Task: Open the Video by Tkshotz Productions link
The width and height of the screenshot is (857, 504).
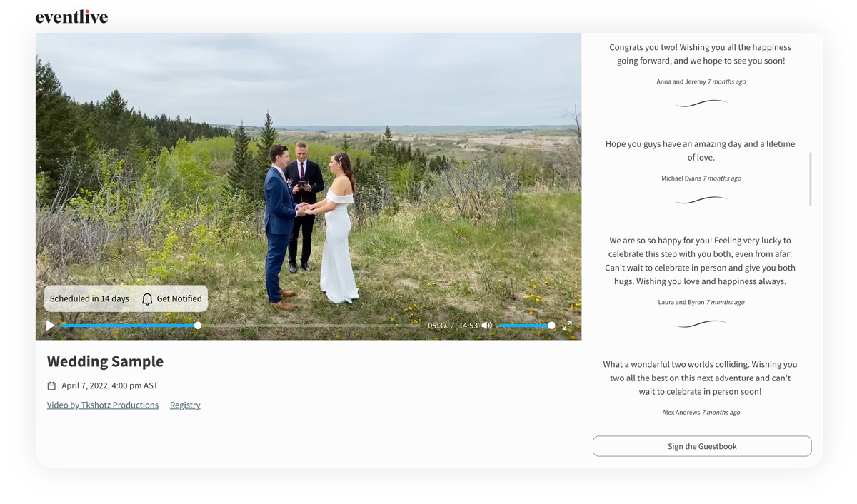Action: [x=102, y=405]
